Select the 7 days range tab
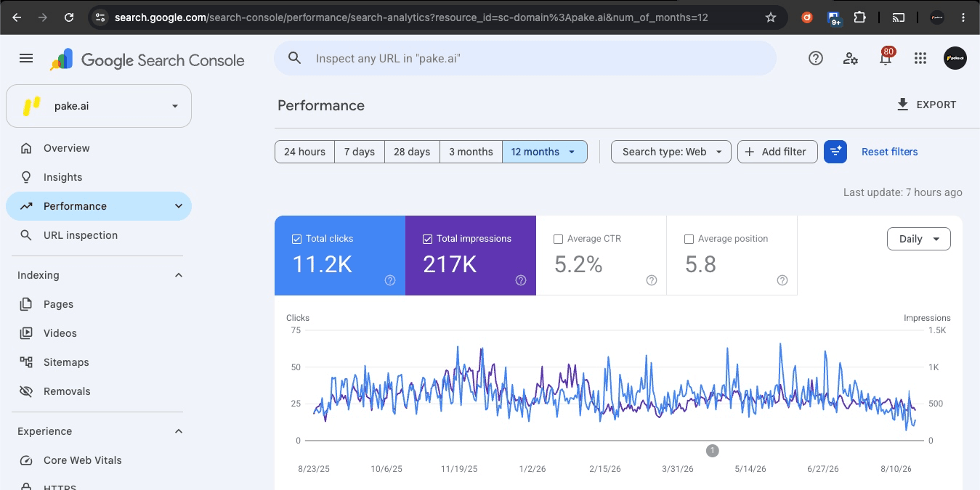This screenshot has height=490, width=980. tap(360, 152)
